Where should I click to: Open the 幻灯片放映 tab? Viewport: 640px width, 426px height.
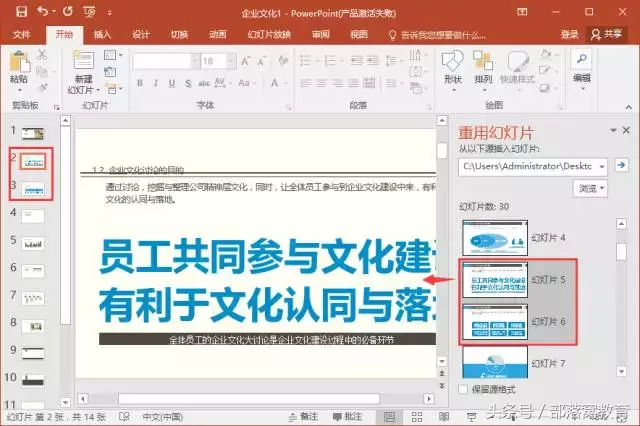269,34
